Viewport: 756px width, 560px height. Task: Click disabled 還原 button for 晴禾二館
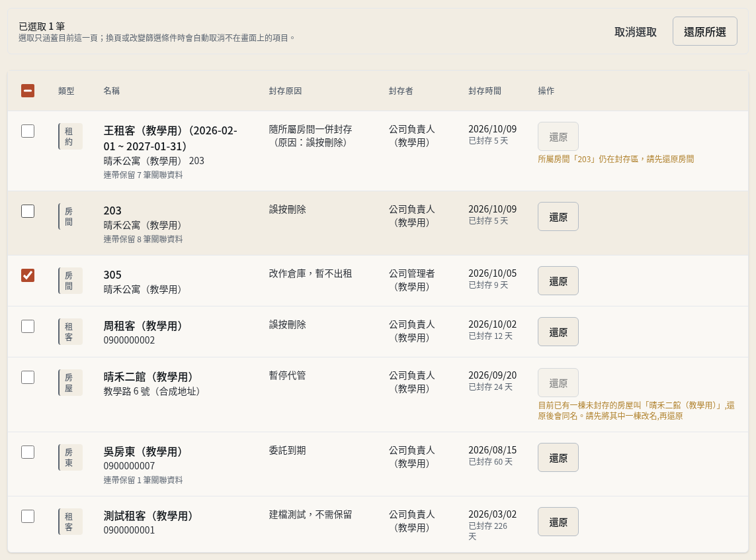[558, 383]
